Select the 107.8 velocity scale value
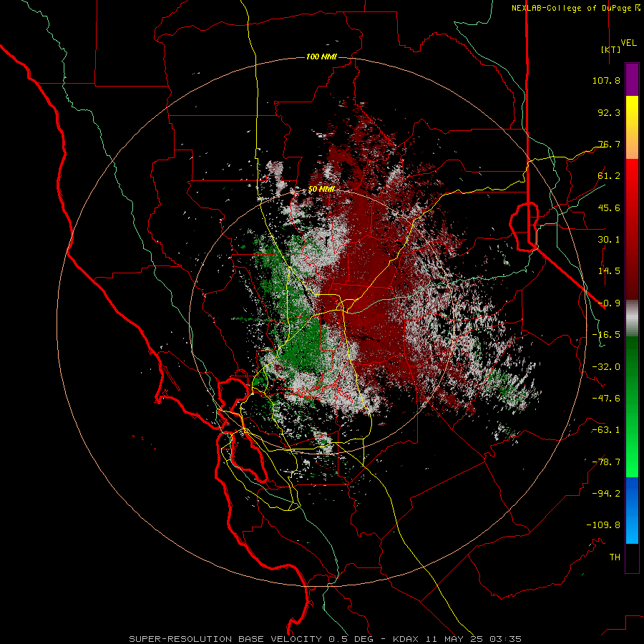644x644 pixels. click(606, 80)
